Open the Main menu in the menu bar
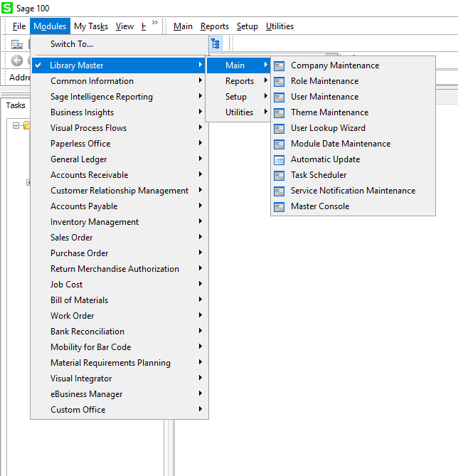458x476 pixels. [183, 26]
